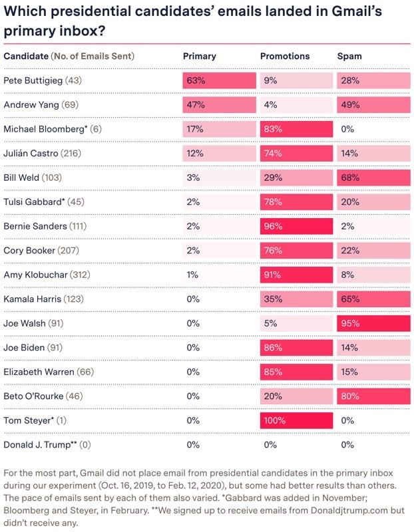Click Andrew Yang's 49% spam bar
414x532 pixels.
(373, 105)
